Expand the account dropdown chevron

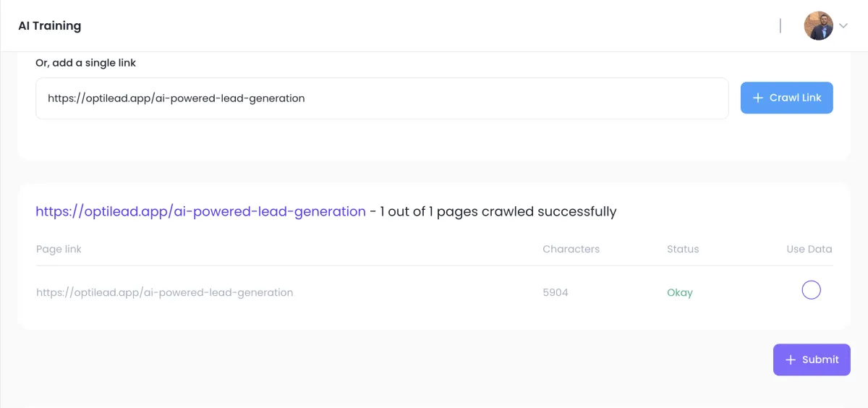(843, 26)
